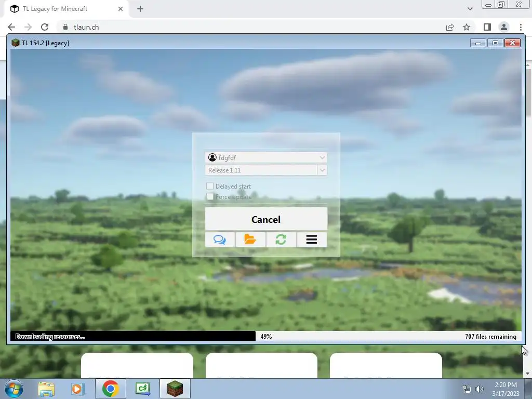Open the C# application taskbar icon

coord(142,389)
